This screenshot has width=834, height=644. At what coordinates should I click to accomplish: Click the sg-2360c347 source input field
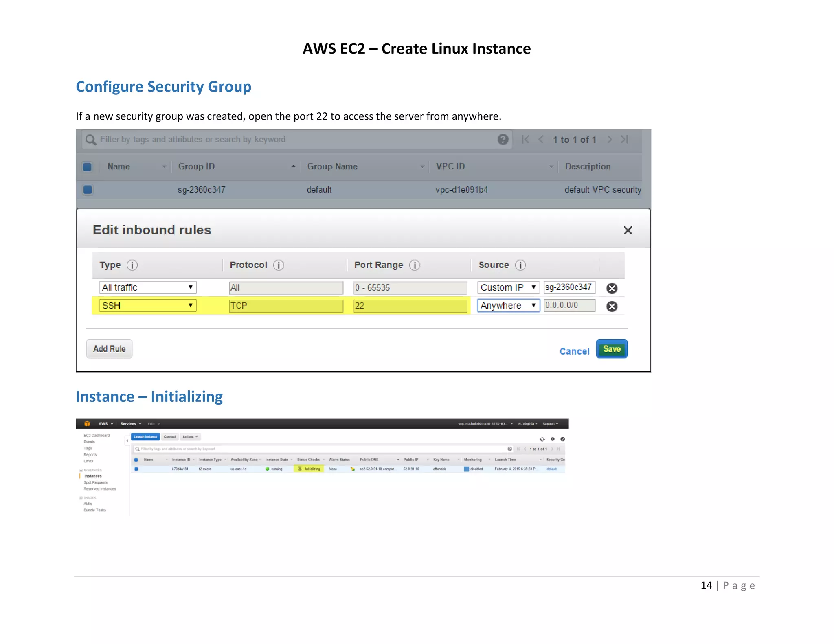click(570, 287)
